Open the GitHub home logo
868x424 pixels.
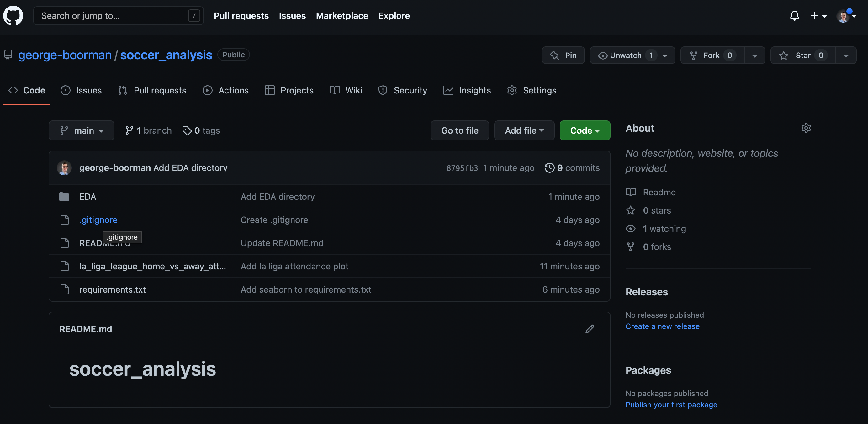pyautogui.click(x=13, y=15)
